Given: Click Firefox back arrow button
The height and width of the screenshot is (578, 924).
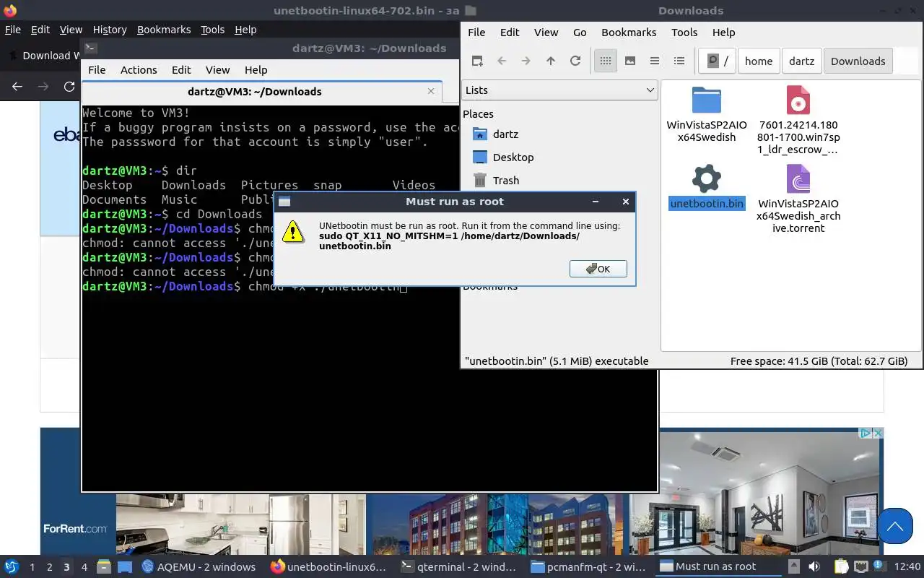Looking at the screenshot, I should 17,87.
